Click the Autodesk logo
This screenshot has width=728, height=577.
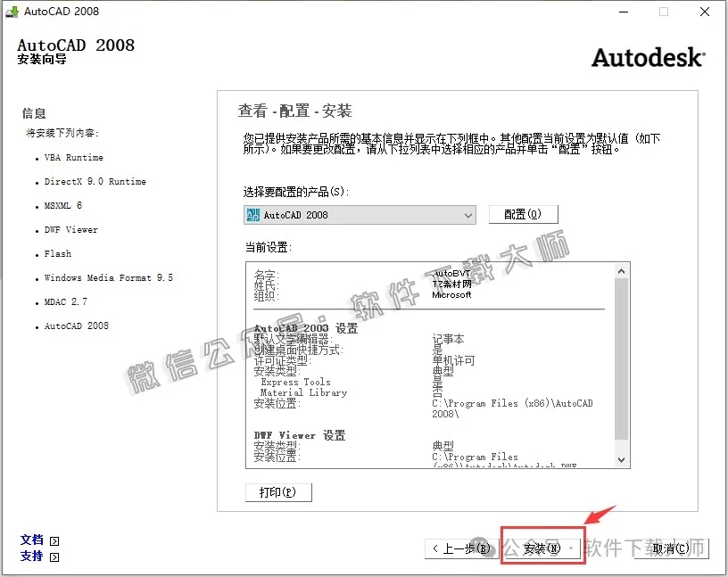[648, 57]
